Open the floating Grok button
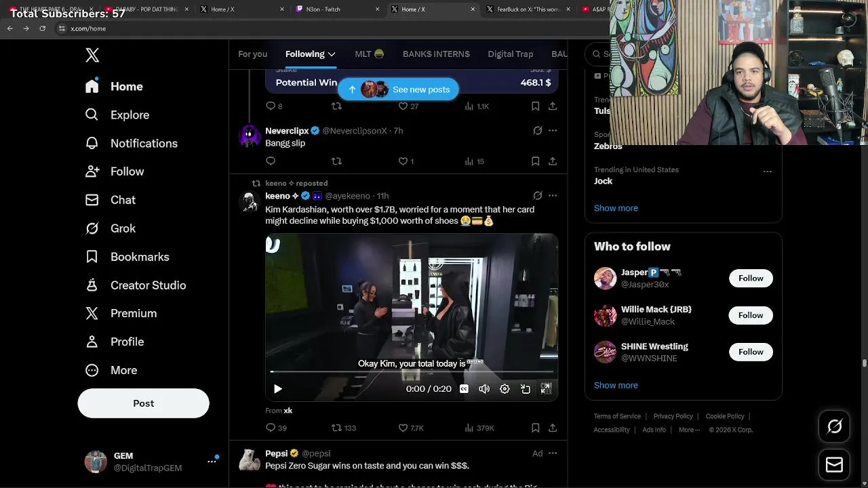 [x=834, y=426]
